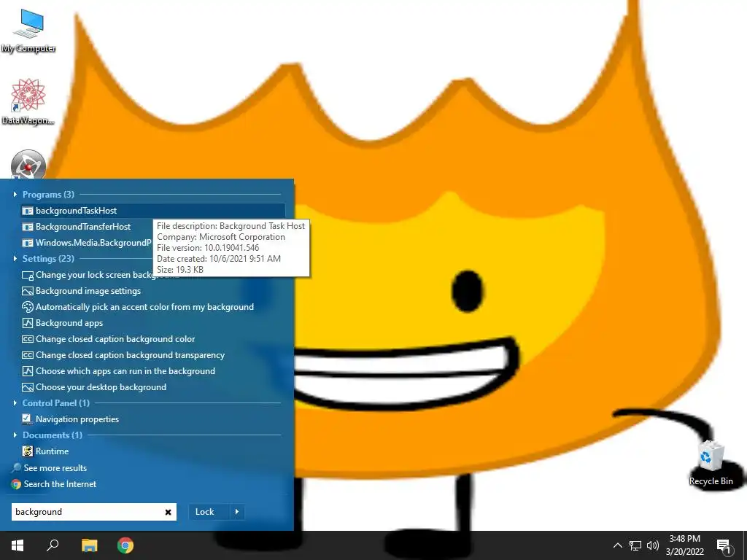747x560 pixels.
Task: Open the My Computer desktop icon
Action: pyautogui.click(x=28, y=31)
